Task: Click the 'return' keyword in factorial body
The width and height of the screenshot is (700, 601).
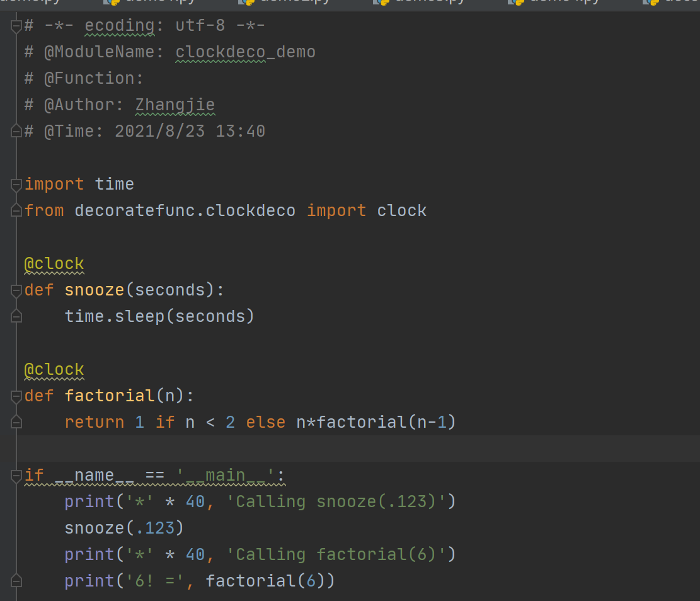Action: (x=95, y=422)
